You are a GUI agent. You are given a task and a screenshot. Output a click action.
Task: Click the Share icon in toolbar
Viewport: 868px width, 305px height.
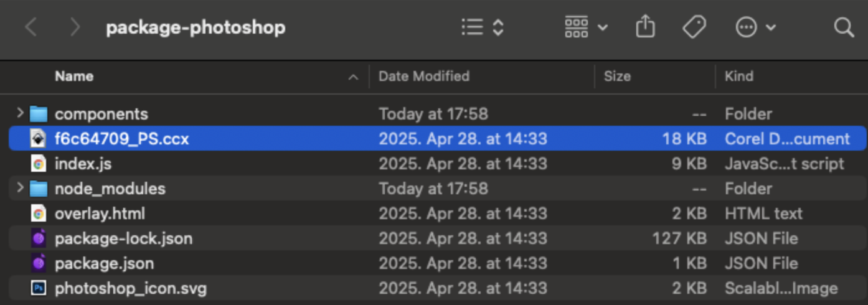click(x=645, y=27)
